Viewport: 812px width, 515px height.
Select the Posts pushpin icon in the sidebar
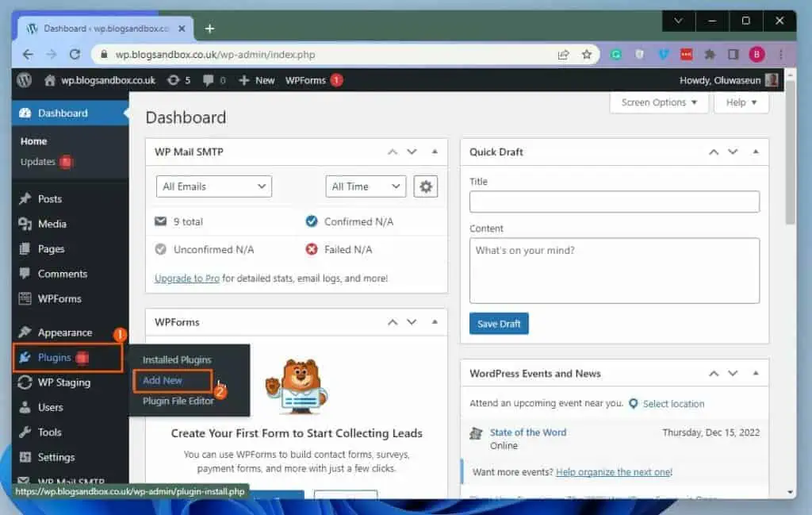(25, 198)
